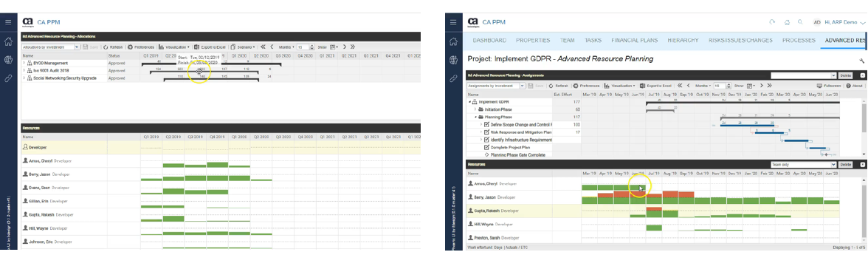Click the double-left arrow in the Allocations toolbar
The width and height of the screenshot is (868, 269).
coord(263,47)
